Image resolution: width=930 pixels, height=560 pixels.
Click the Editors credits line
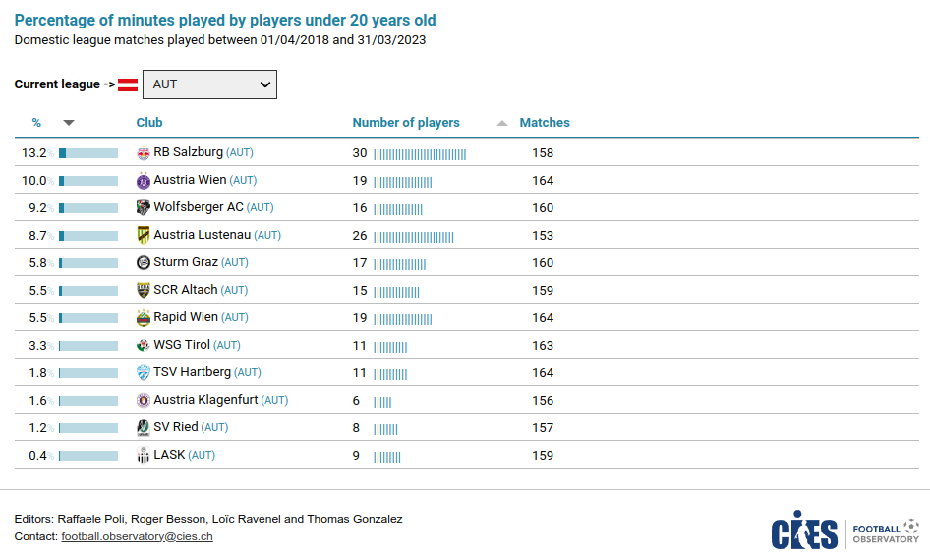(x=208, y=519)
